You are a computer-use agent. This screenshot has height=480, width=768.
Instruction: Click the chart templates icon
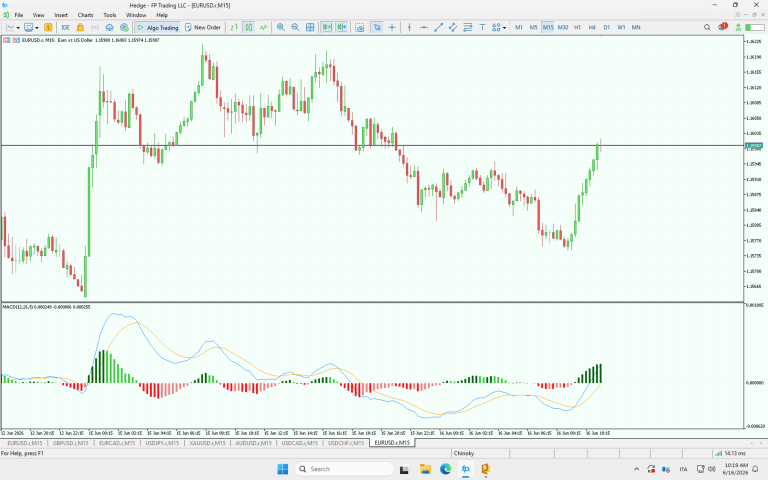[29, 27]
